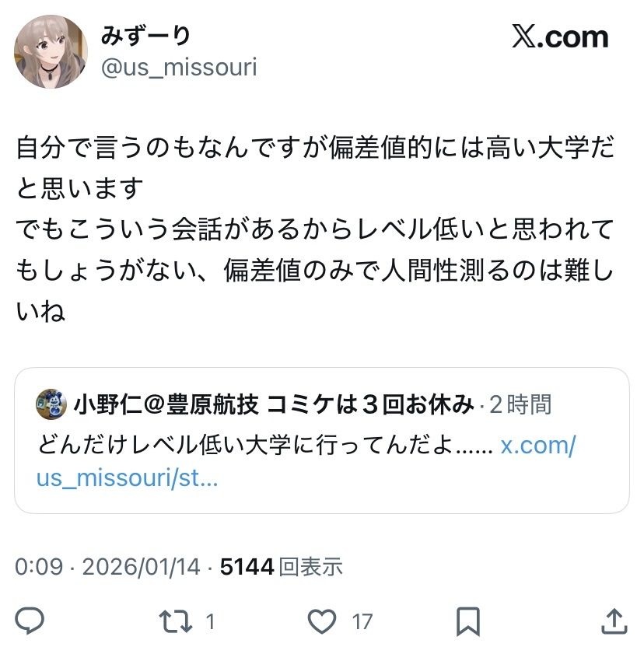This screenshot has width=644, height=661.
Task: Open the @us_missouri handle
Action: [x=179, y=67]
